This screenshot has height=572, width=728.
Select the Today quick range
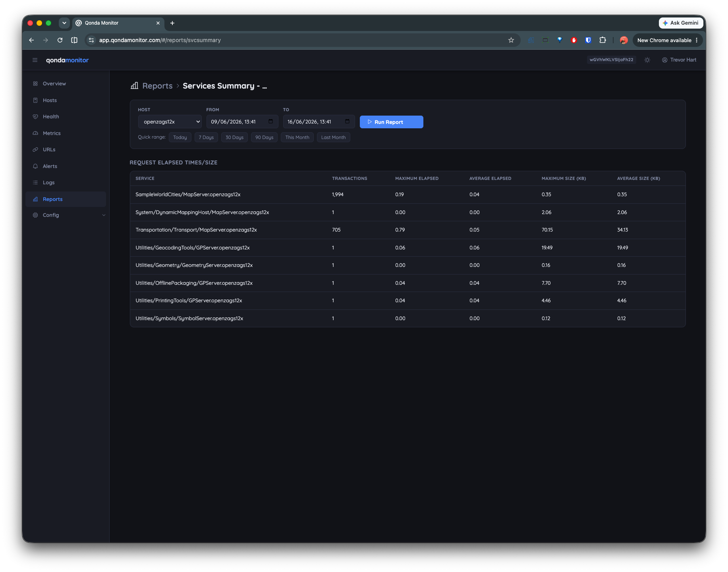tap(180, 137)
